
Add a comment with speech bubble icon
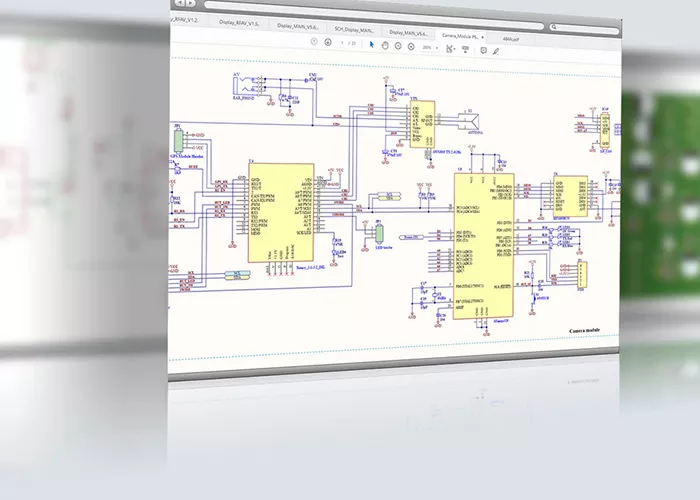point(483,50)
